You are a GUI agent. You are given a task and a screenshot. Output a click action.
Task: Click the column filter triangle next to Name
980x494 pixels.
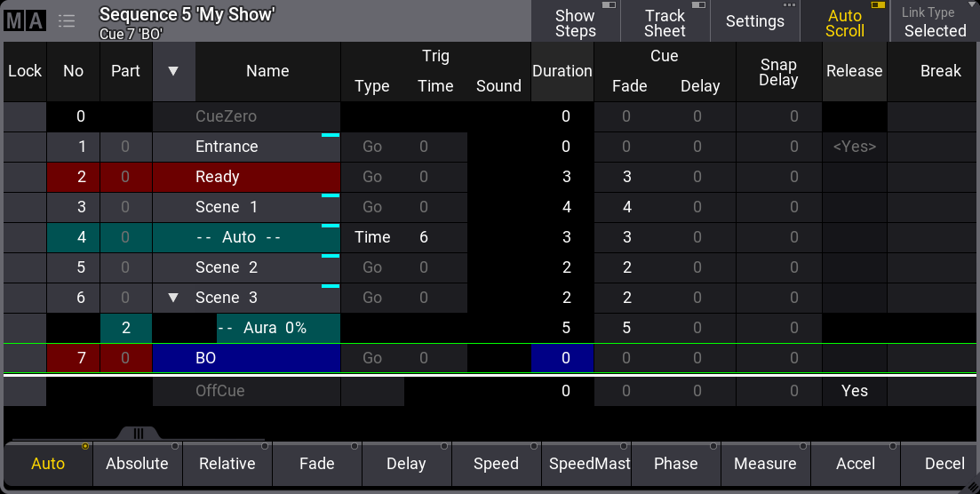pos(174,71)
